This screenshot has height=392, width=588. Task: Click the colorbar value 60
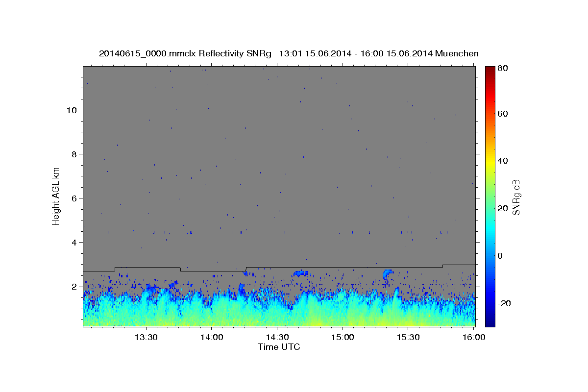click(x=502, y=114)
